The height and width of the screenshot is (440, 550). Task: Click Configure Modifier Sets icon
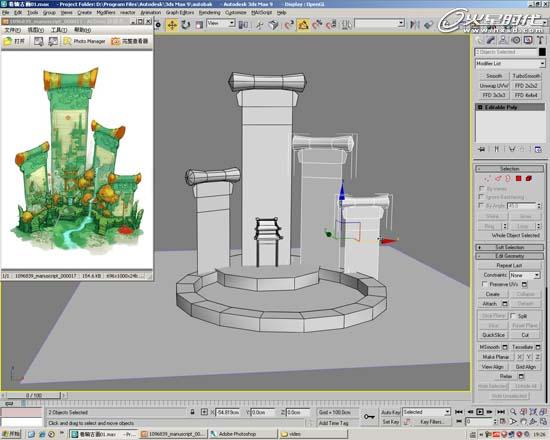coord(538,149)
